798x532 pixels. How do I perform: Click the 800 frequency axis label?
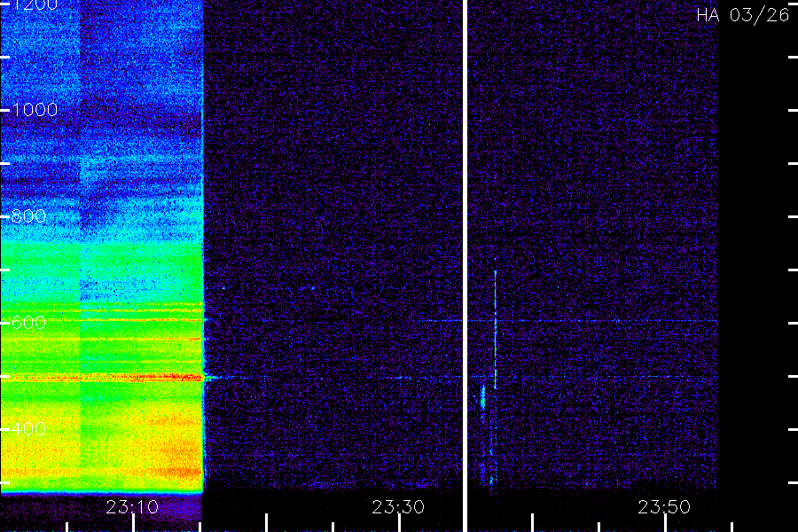28,216
